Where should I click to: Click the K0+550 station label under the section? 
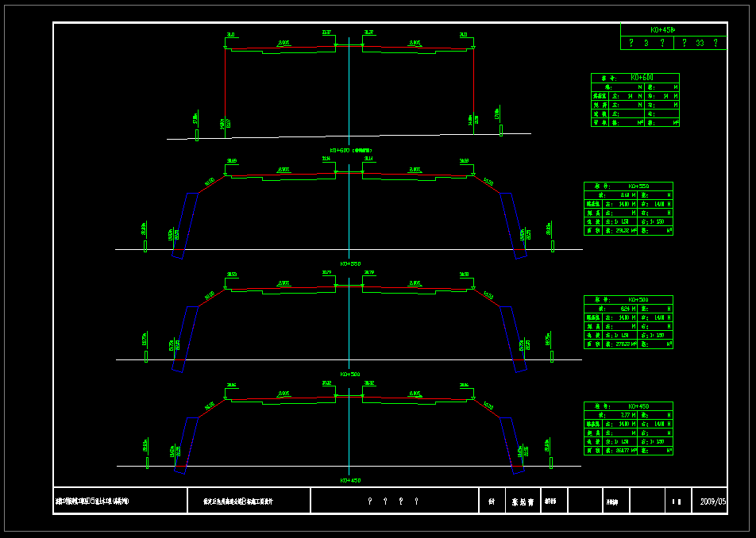click(x=350, y=263)
